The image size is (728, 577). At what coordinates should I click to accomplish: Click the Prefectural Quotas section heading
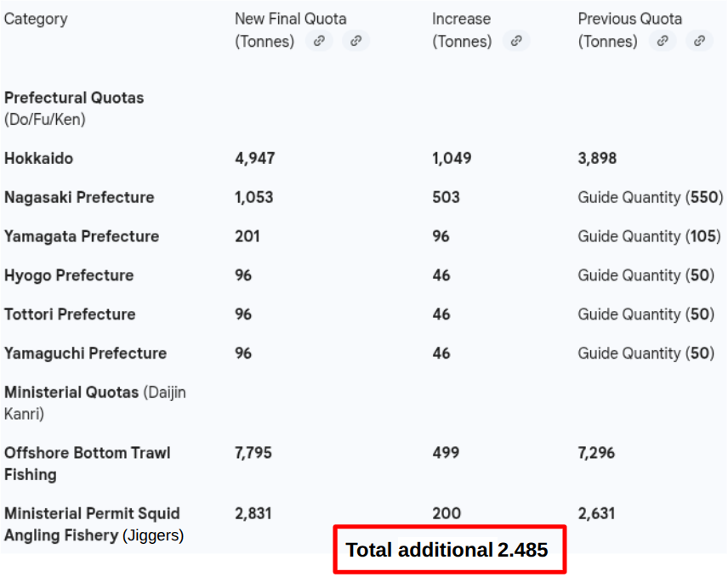(74, 98)
